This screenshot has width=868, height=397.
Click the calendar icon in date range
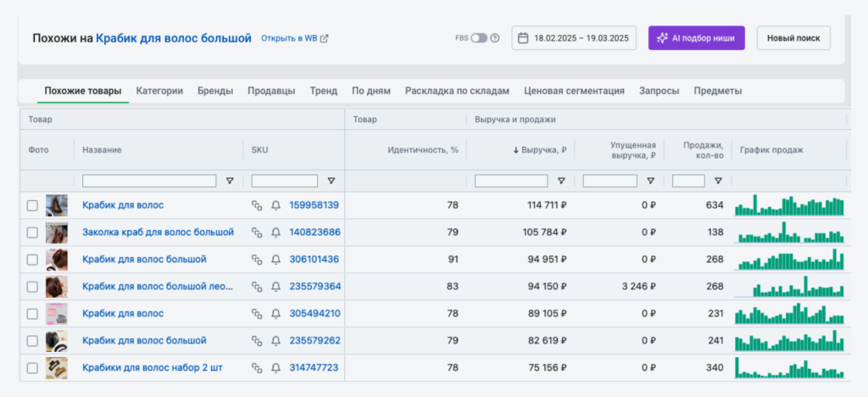[x=522, y=38]
